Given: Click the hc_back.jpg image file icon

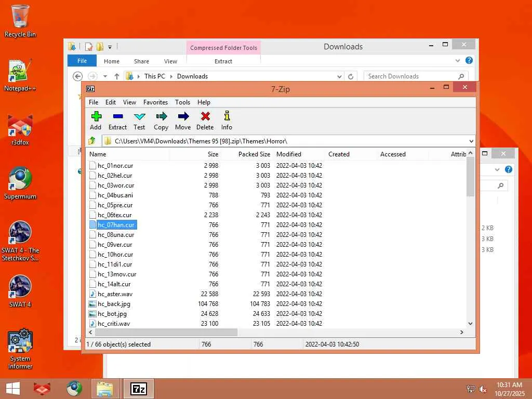Looking at the screenshot, I should coord(92,303).
